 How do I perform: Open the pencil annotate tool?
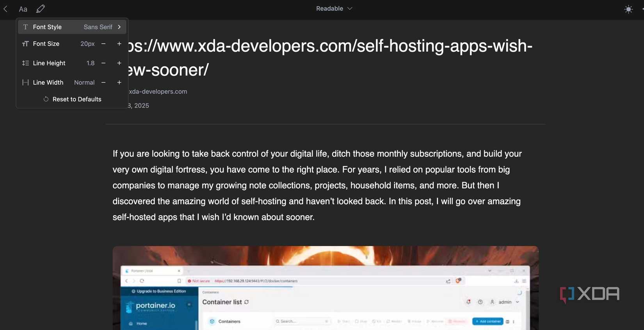click(41, 9)
